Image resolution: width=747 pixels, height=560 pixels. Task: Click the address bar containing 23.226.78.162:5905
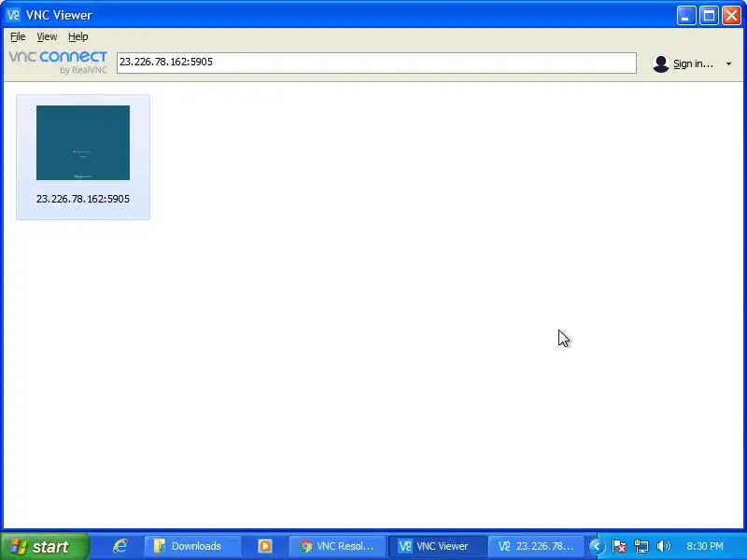(x=376, y=63)
